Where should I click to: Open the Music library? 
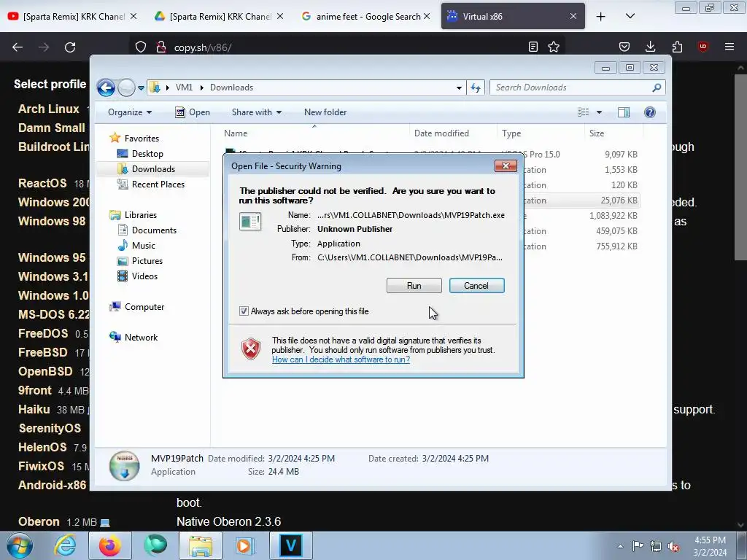143,245
